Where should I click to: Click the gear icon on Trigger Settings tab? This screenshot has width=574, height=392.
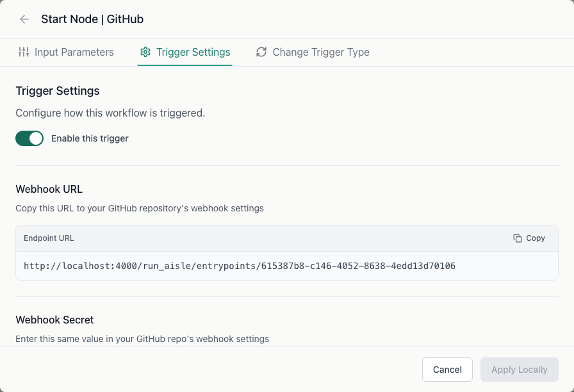(x=145, y=52)
